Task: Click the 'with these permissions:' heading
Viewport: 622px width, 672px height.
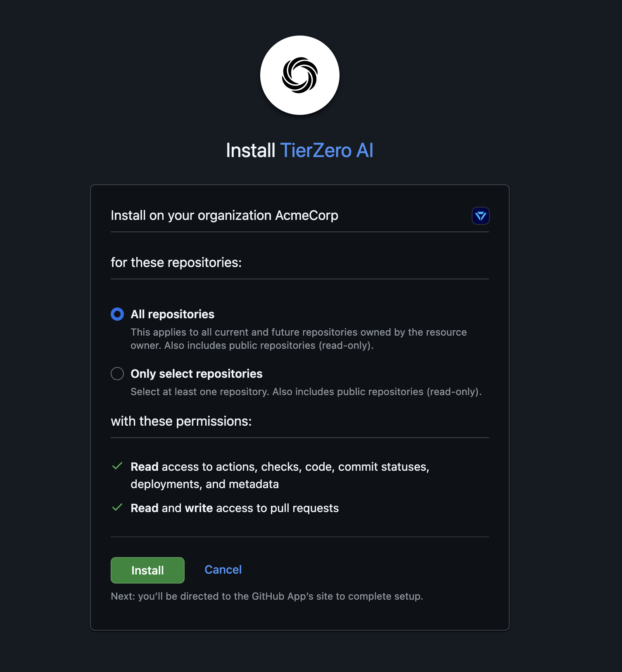Action: (182, 421)
